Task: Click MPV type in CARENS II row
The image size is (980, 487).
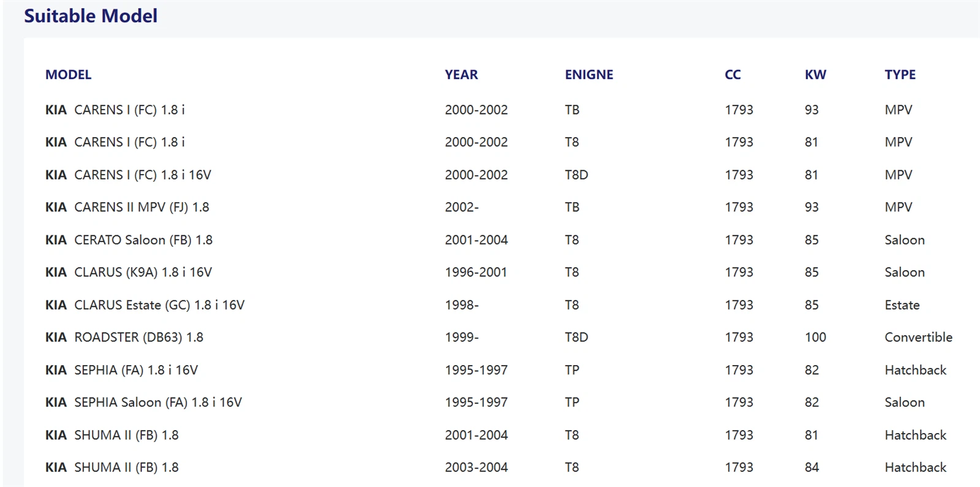Action: pos(898,208)
